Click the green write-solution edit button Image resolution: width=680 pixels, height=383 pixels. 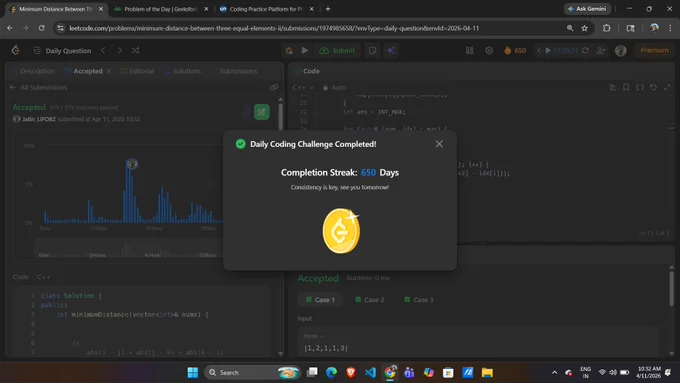point(261,112)
